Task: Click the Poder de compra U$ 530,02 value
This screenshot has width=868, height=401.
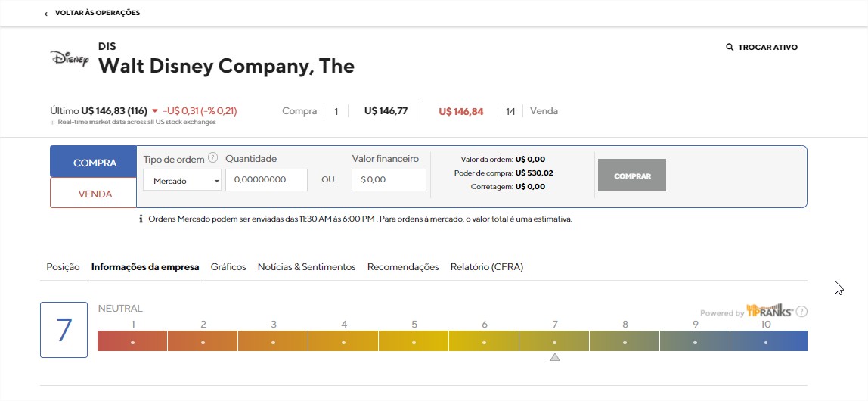Action: (535, 173)
